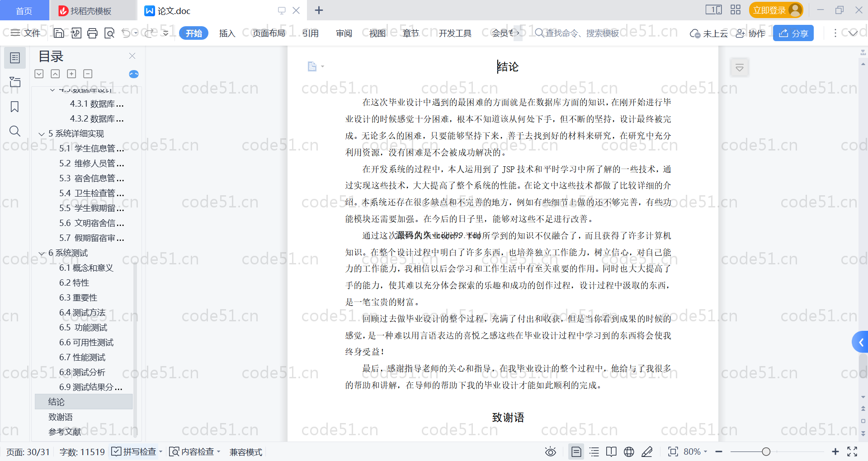Go to heading 6.5 功能测试
Image resolution: width=868 pixels, height=461 pixels.
(x=83, y=327)
